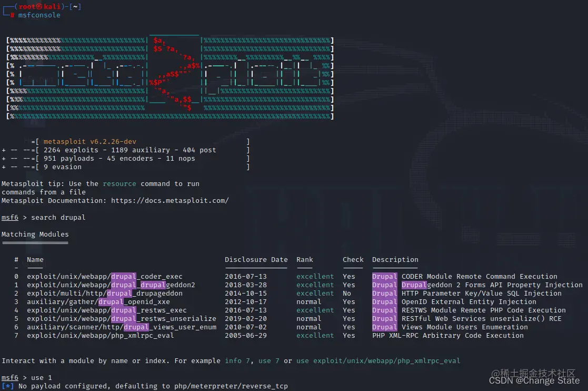Click description 'OpenID External Entity Injection'
Viewport: 588px width, 391px height.
click(x=469, y=302)
